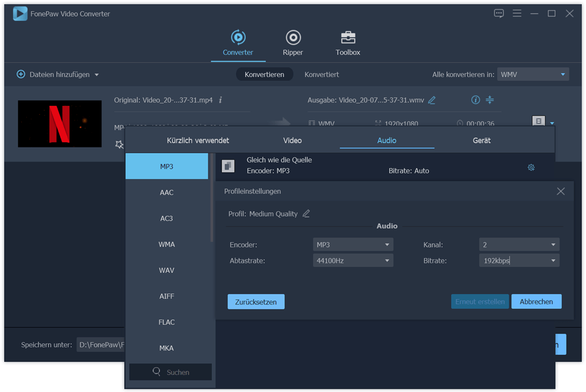Click the Netflix video thumbnail
This screenshot has height=392, width=586.
[60, 124]
